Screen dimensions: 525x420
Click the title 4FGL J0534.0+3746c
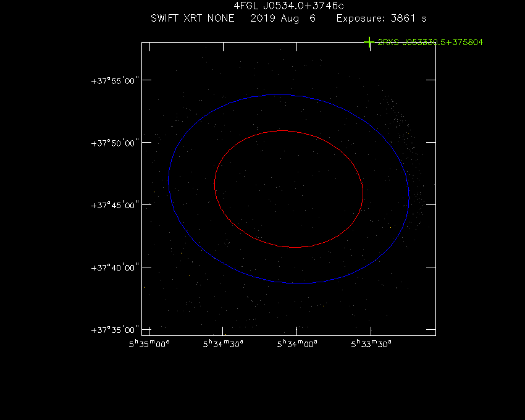288,6
